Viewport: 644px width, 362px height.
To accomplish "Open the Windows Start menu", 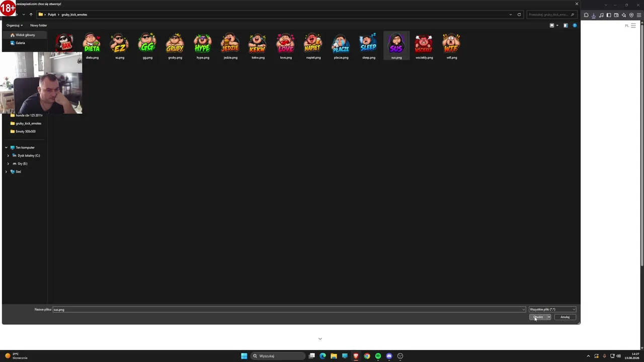I will pos(244,356).
